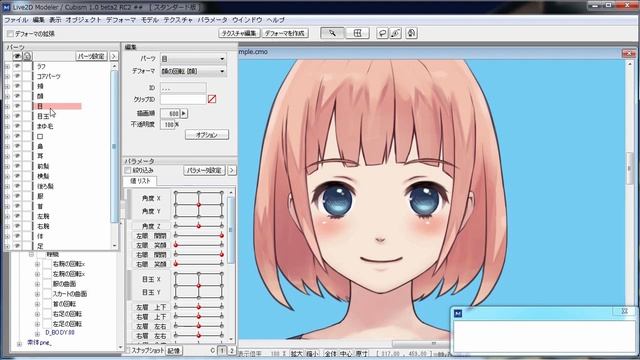The width and height of the screenshot is (640, 360).
Task: Click the 記憶 button
Action: coord(174,351)
